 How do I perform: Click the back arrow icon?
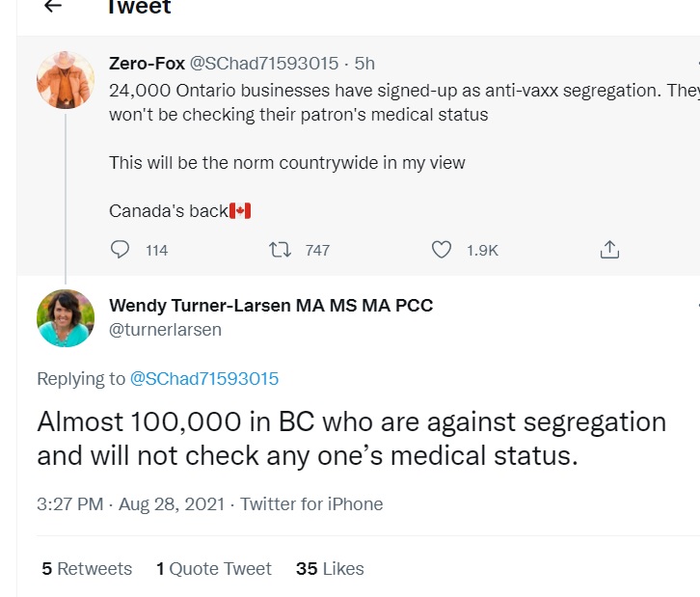coord(53,6)
